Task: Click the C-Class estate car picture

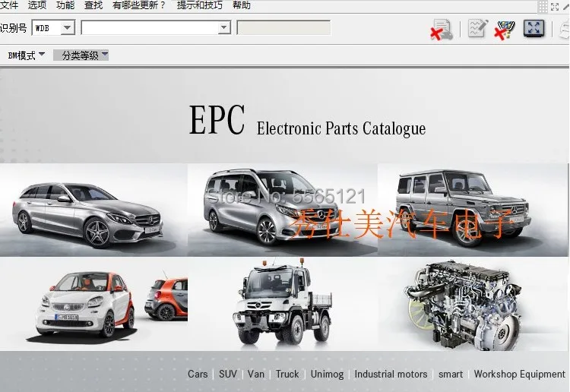Action: [93, 210]
